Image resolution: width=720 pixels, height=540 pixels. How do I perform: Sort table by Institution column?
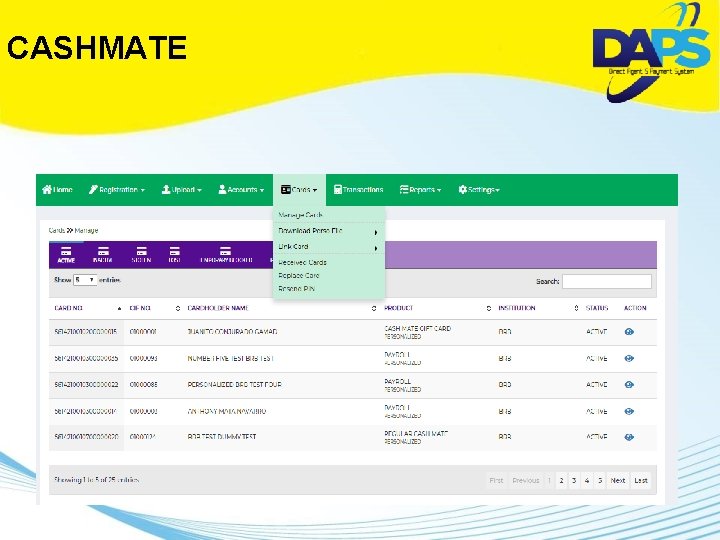[538, 308]
